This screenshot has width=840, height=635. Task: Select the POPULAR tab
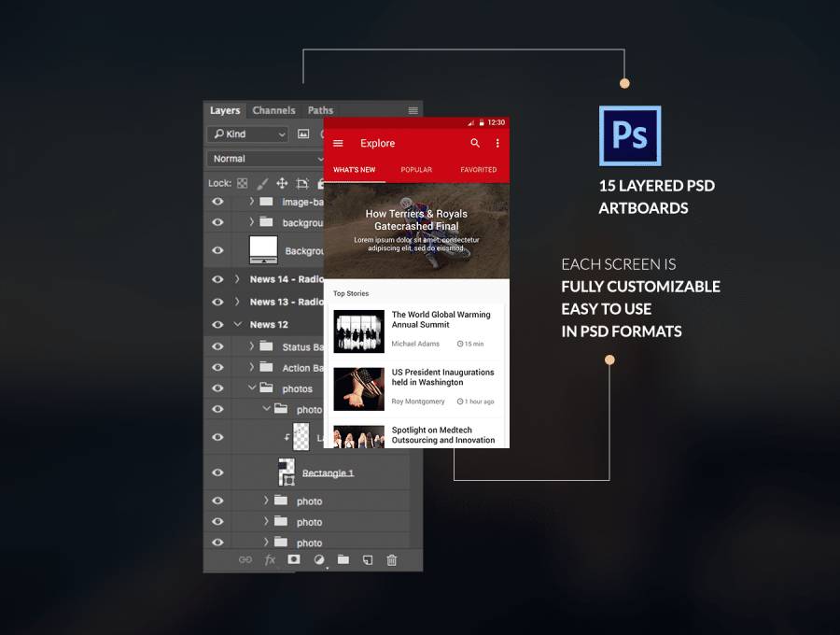pos(416,169)
